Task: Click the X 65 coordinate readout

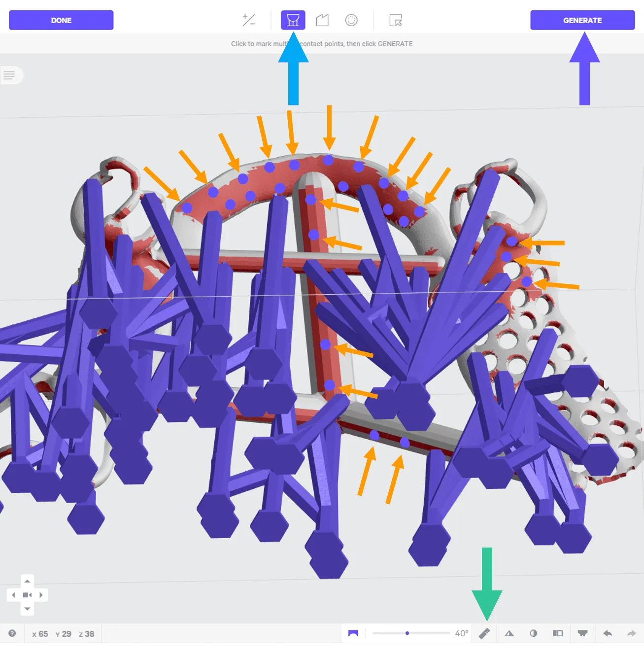Action: click(40, 634)
